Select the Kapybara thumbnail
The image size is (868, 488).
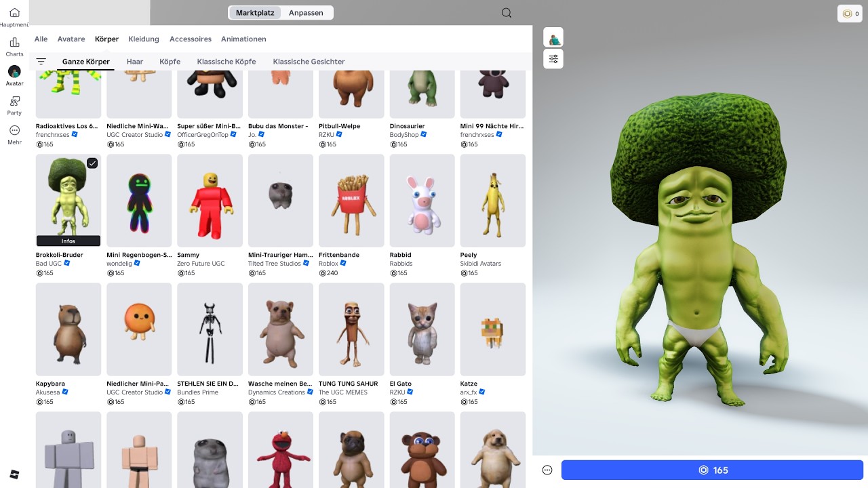coord(68,329)
